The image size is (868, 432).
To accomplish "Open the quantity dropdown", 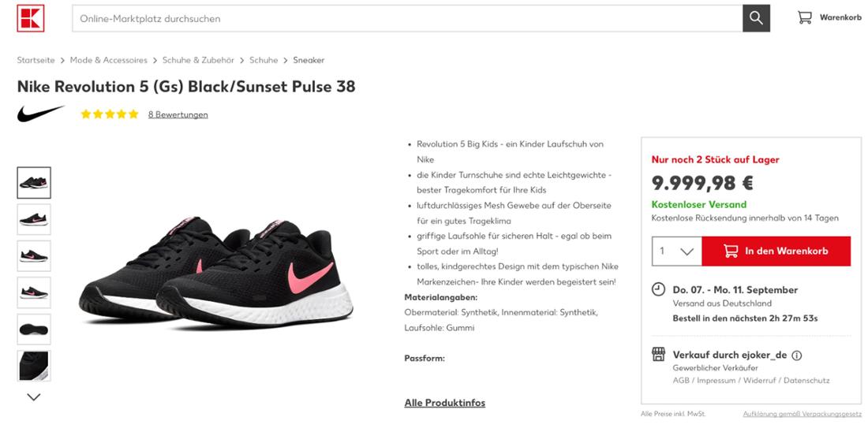I will tap(676, 251).
